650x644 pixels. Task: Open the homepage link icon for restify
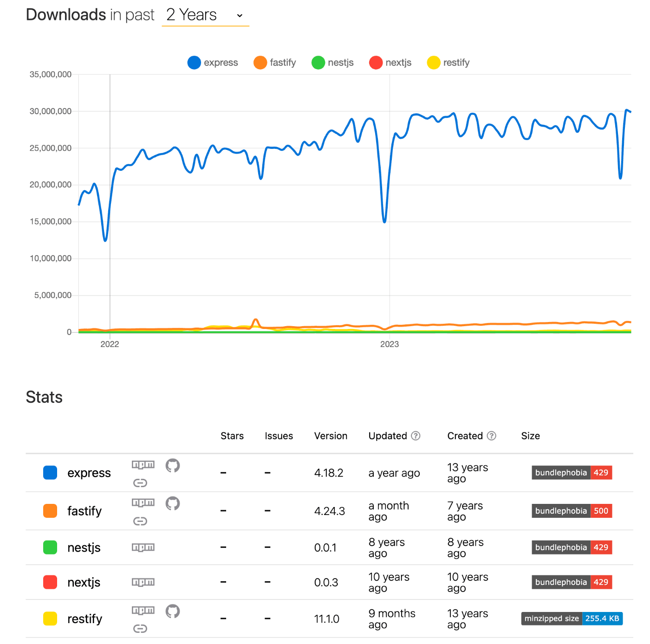tap(140, 629)
